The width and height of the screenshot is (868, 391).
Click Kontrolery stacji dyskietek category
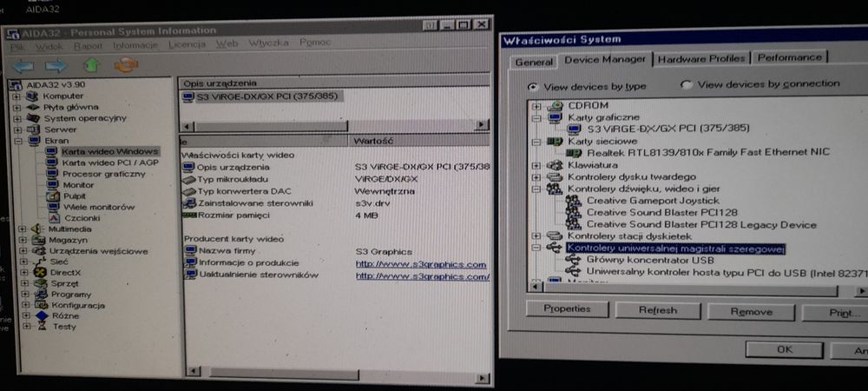click(629, 236)
